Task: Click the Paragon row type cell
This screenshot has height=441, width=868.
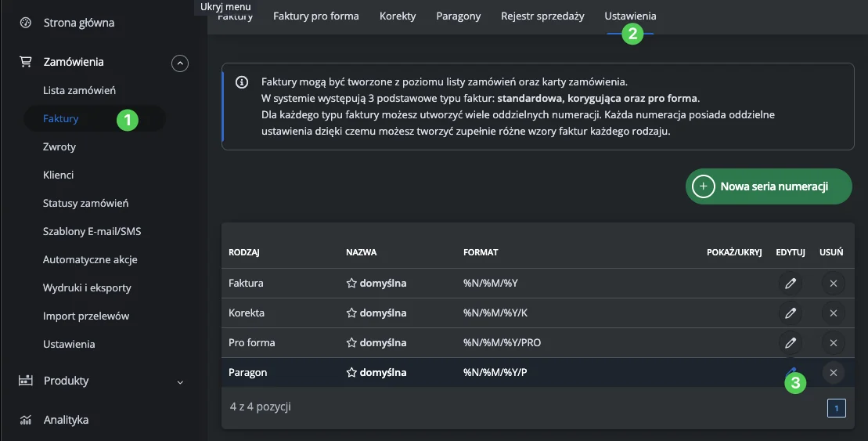Action: tap(247, 373)
